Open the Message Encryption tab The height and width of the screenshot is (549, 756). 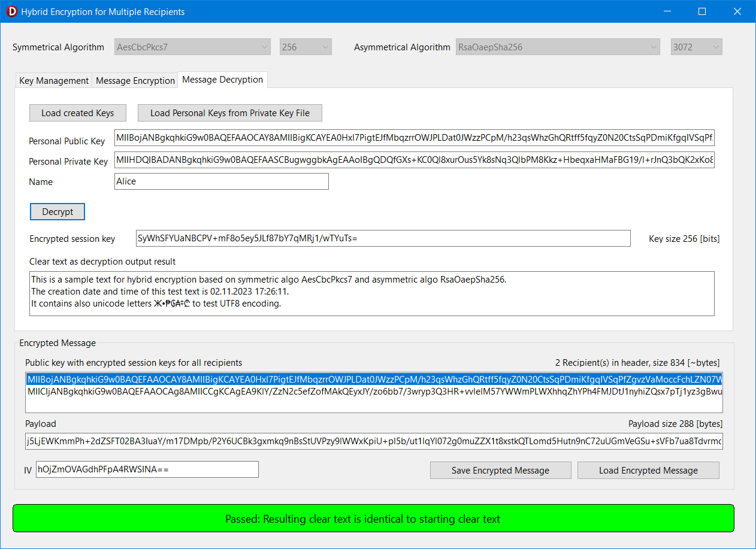(x=135, y=81)
